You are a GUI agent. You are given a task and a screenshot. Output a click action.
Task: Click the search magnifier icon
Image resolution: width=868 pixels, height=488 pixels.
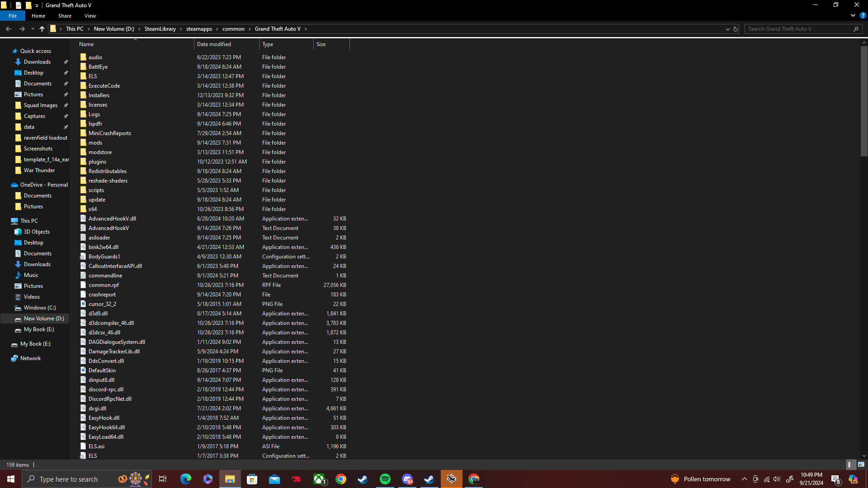coord(856,29)
